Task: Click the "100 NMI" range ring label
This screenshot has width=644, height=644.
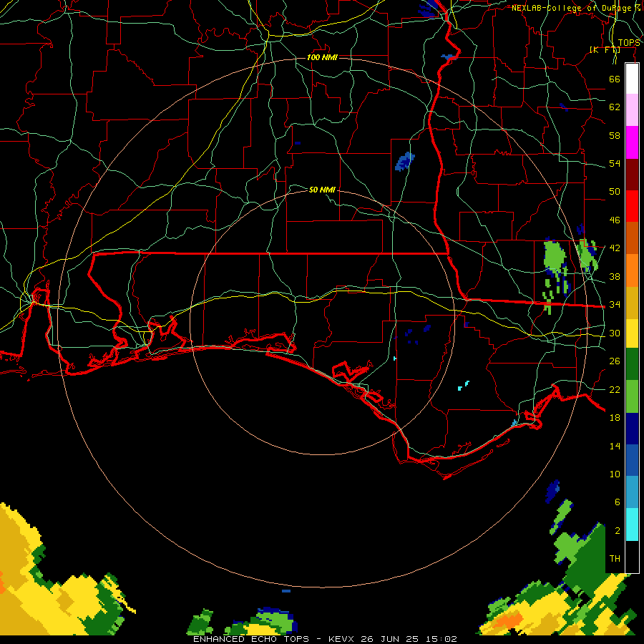Action: pyautogui.click(x=322, y=57)
